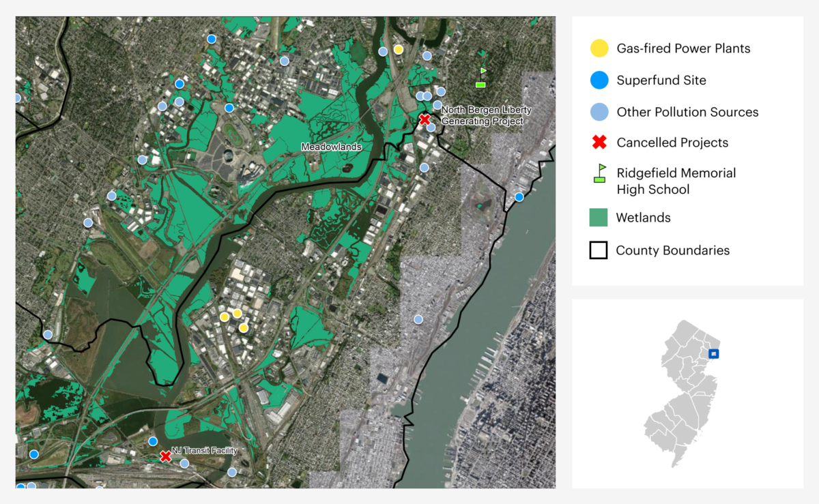Select the Ridgefield Memorial High School legend text
819x504 pixels.
tap(676, 181)
